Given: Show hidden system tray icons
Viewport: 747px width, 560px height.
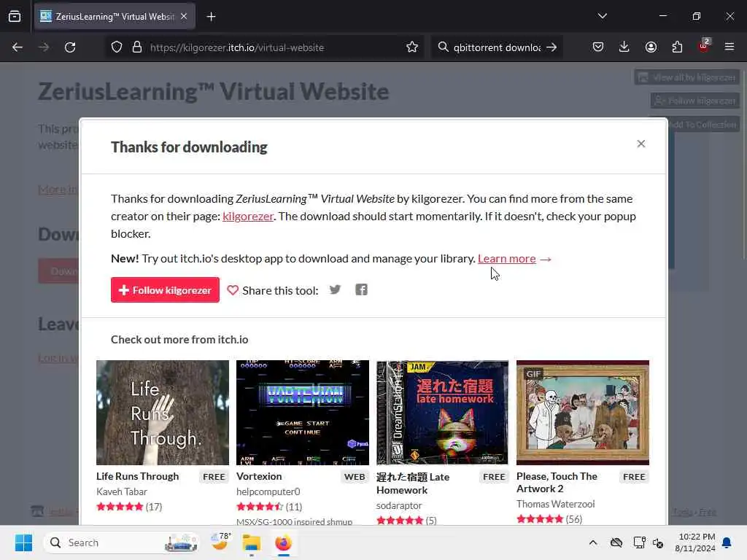Looking at the screenshot, I should point(592,542).
